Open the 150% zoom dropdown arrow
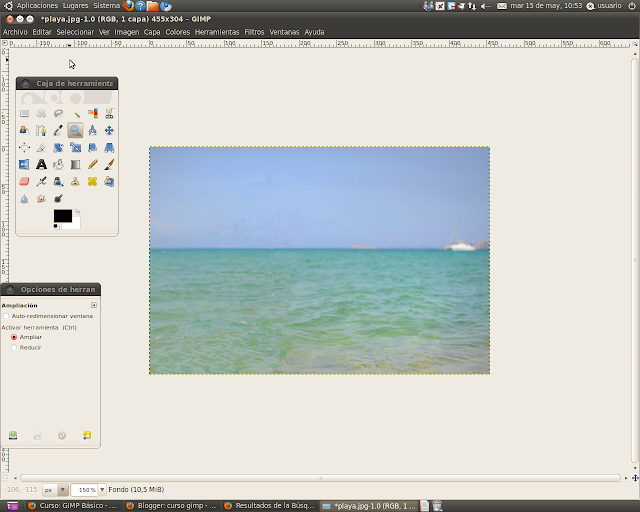640x512 pixels. click(x=102, y=490)
